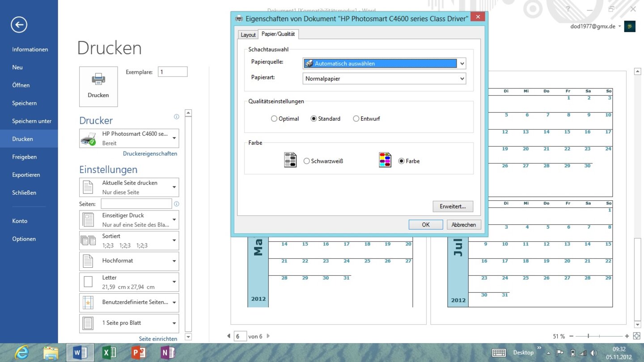
Task: Click the volume speaker tray icon
Action: (x=593, y=353)
